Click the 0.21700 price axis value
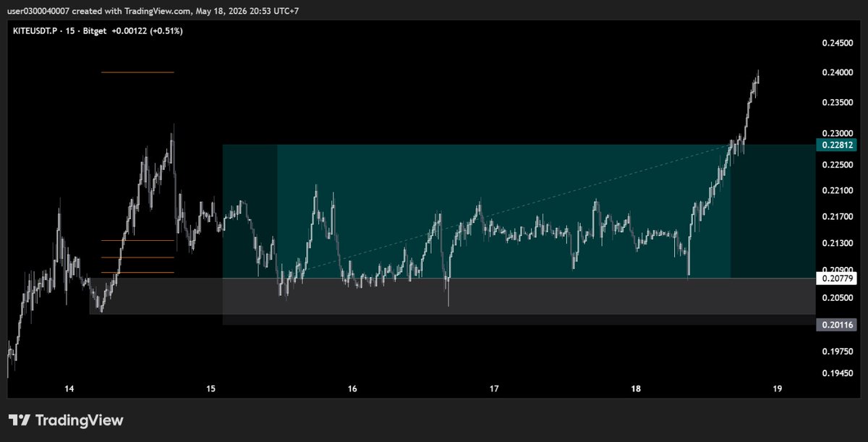 (838, 216)
